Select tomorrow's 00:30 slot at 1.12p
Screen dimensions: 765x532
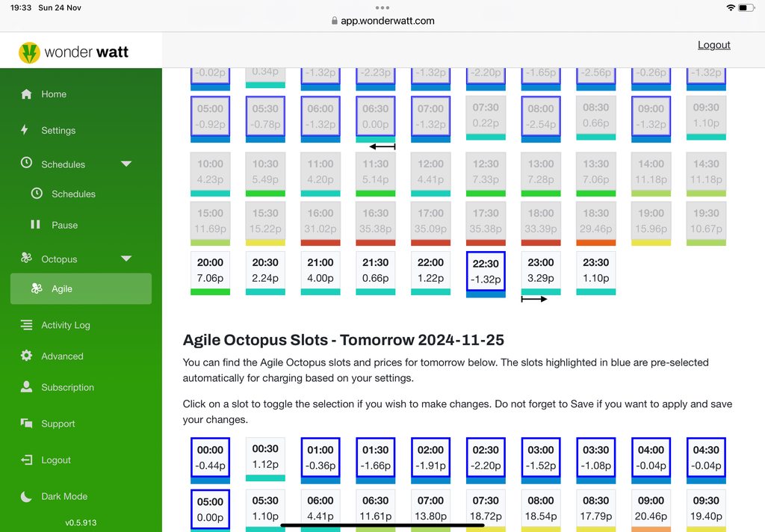click(265, 457)
